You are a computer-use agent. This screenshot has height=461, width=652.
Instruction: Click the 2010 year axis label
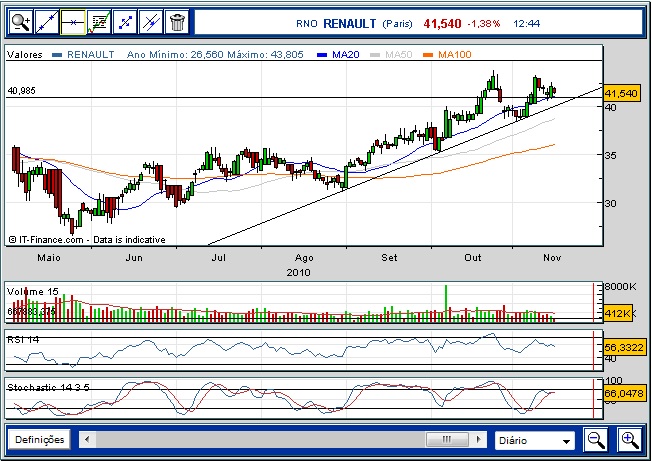299,273
